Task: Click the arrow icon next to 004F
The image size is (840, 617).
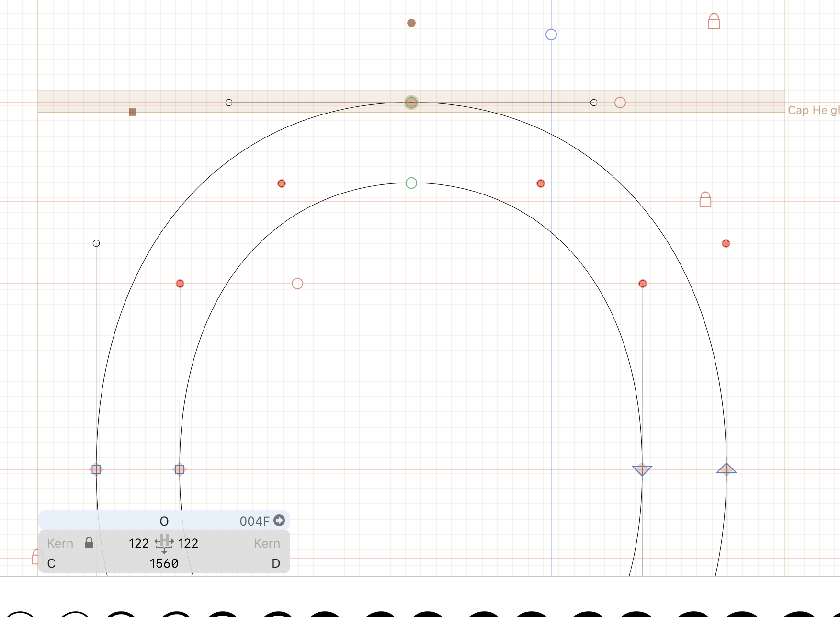Action: [279, 520]
